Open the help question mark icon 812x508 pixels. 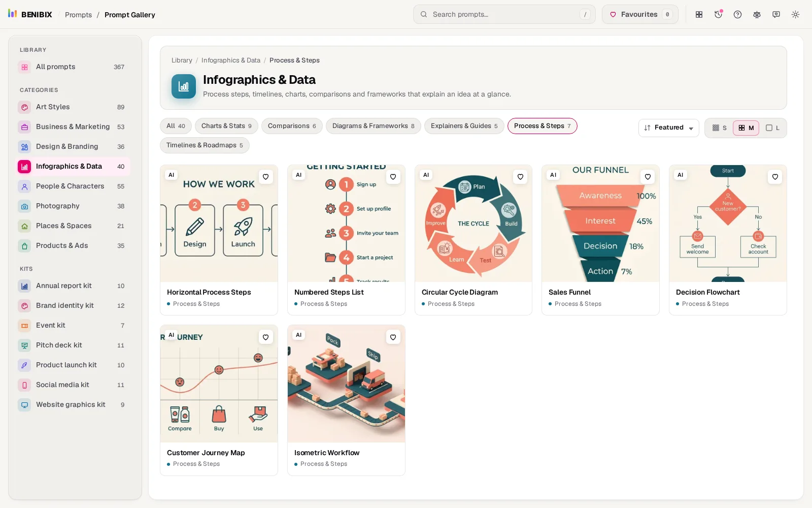[x=737, y=15]
